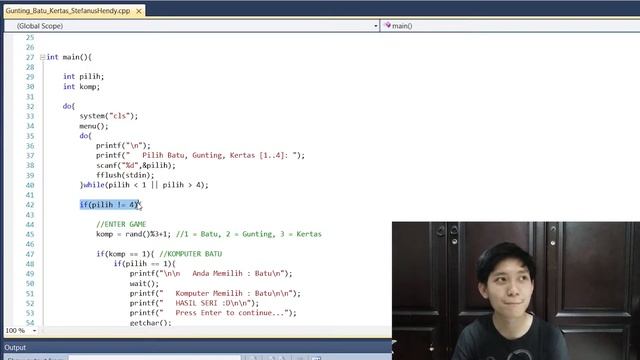Click the horizontal scrollbar under the code editor
Screen dimensions: 640x360
216,331
